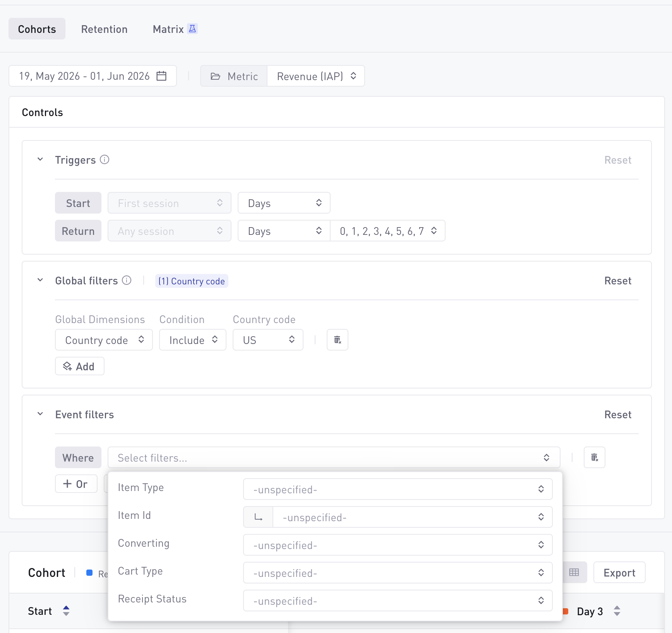672x633 pixels.
Task: Click the Item Id nested arrow icon
Action: coord(258,517)
